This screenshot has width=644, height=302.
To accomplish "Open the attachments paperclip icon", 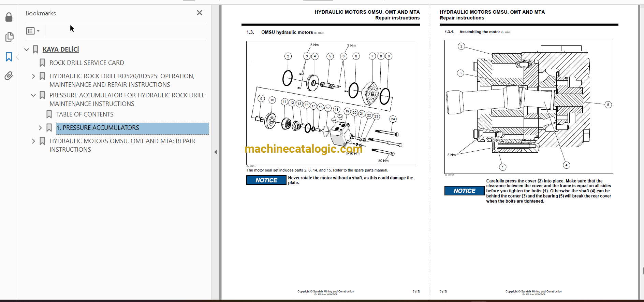I will tap(9, 75).
